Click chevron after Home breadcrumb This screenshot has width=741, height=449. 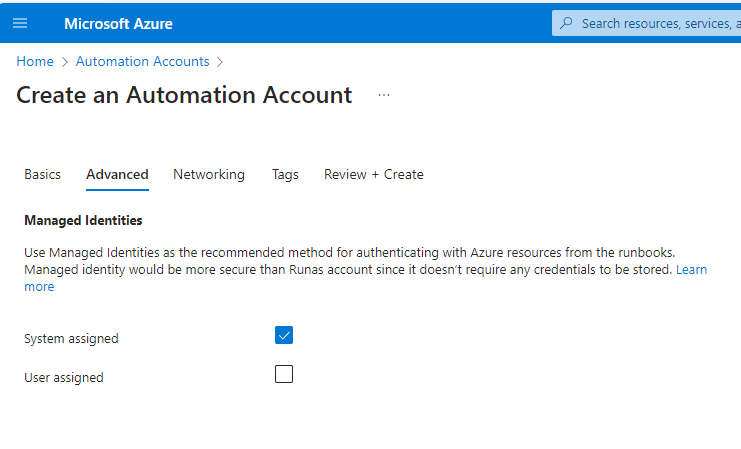65,62
